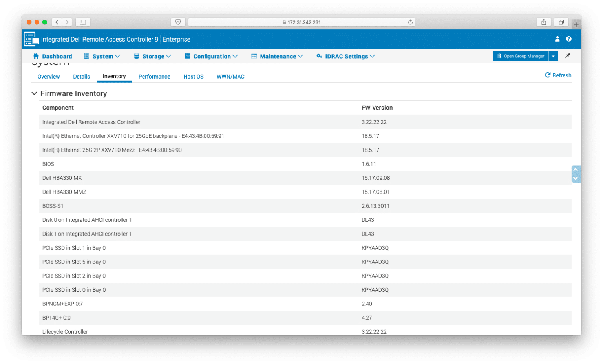
Task: Select the Ethernet Controller XXV710 25GbE backplane row
Action: [305, 136]
